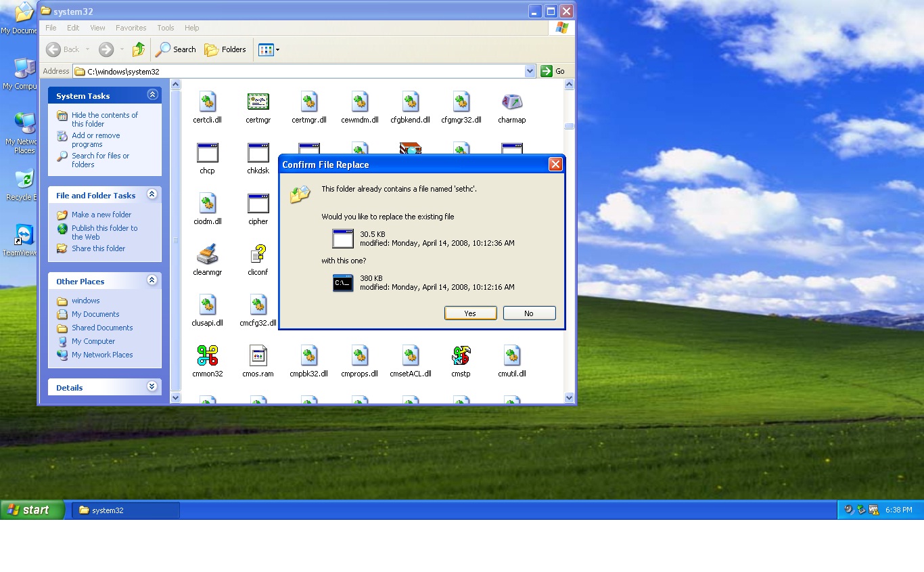Select the ciodm.dll file icon

pos(207,204)
